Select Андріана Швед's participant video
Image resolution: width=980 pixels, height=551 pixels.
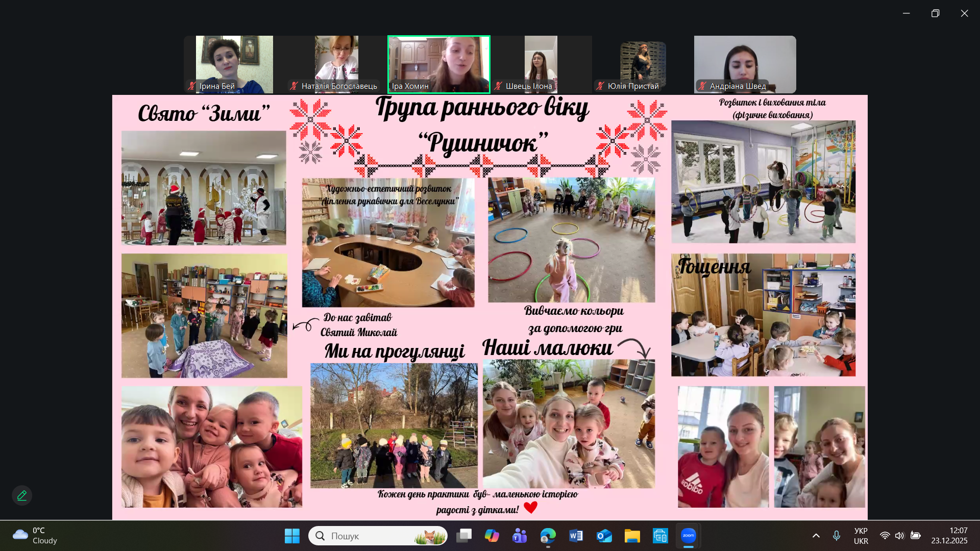point(745,64)
